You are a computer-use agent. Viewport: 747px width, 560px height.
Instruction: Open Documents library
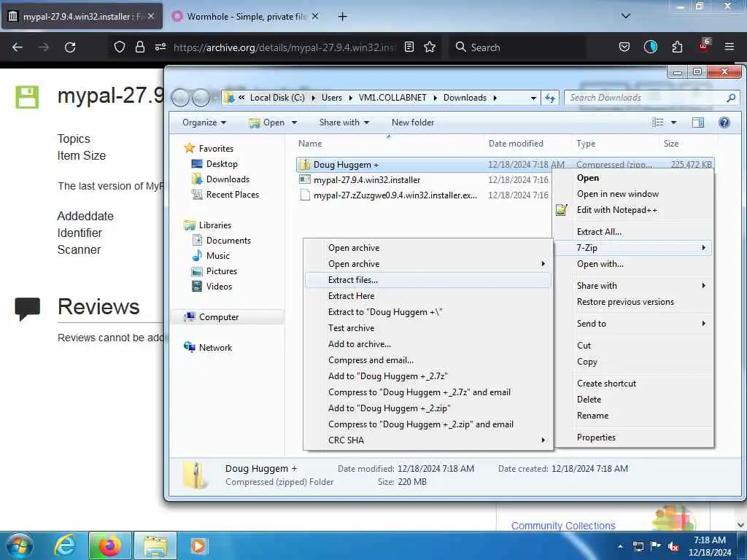[228, 241]
